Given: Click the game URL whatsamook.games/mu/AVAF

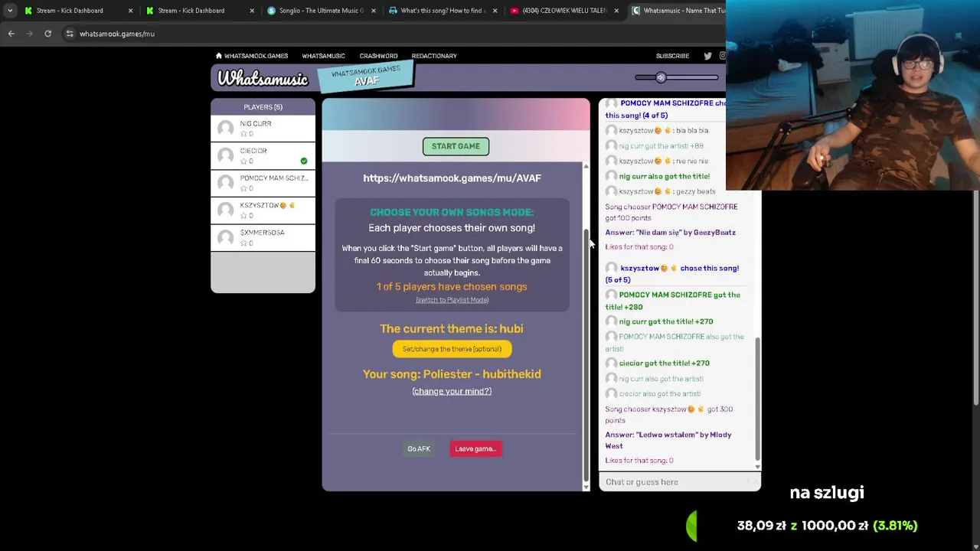Looking at the screenshot, I should 452,178.
